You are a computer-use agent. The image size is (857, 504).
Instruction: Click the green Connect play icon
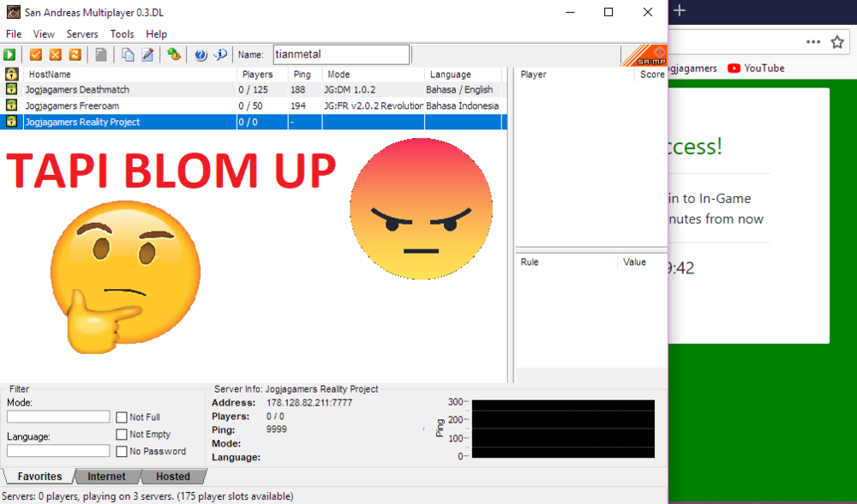click(9, 55)
